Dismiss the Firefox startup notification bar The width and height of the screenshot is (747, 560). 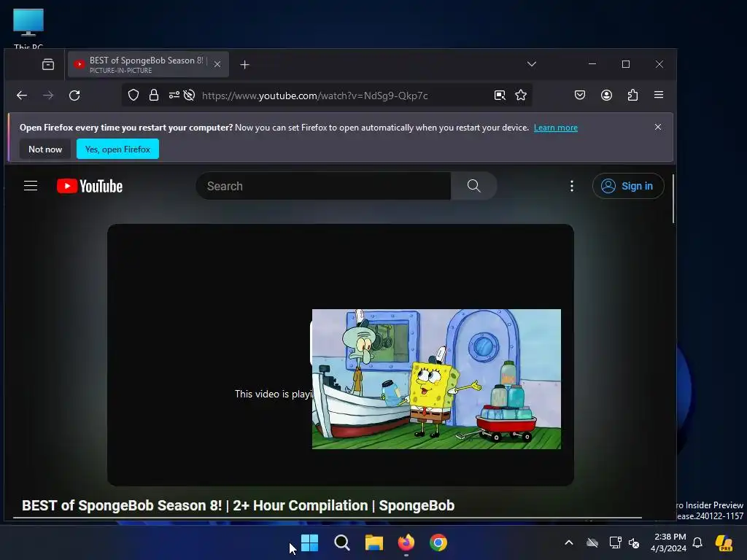pyautogui.click(x=658, y=127)
